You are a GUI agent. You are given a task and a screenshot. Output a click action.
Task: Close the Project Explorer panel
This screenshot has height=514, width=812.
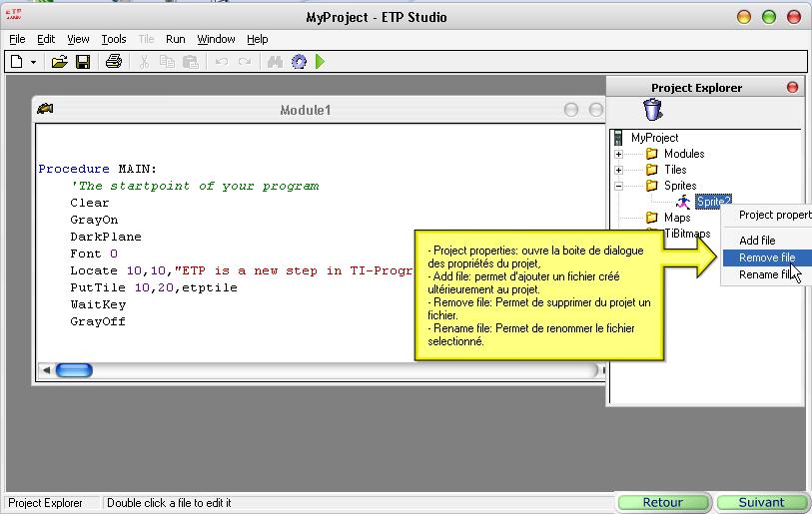click(x=792, y=87)
